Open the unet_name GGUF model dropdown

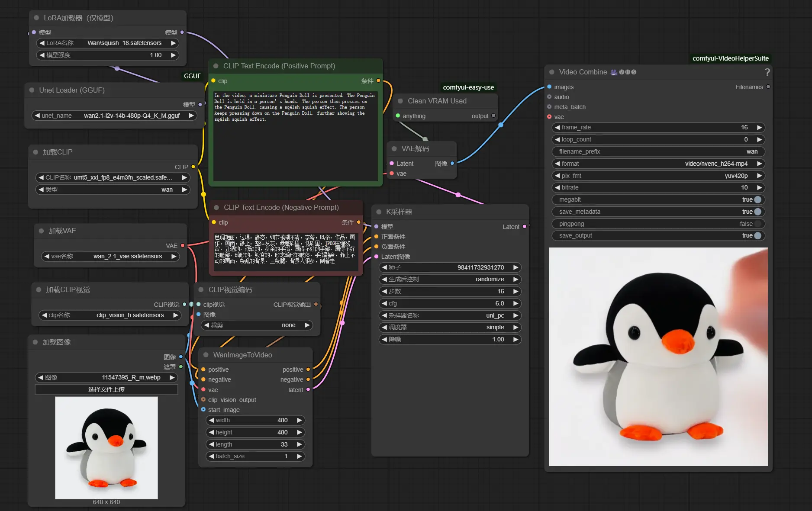pyautogui.click(x=114, y=116)
